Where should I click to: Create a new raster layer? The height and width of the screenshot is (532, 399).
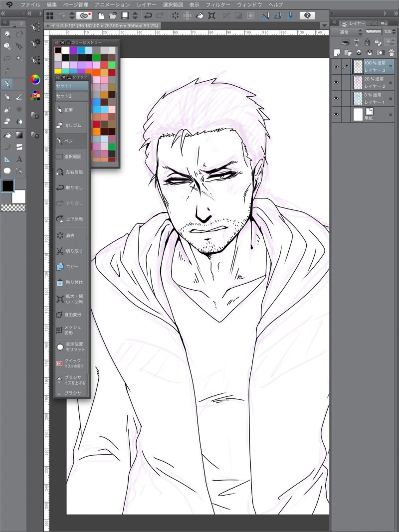[337, 52]
